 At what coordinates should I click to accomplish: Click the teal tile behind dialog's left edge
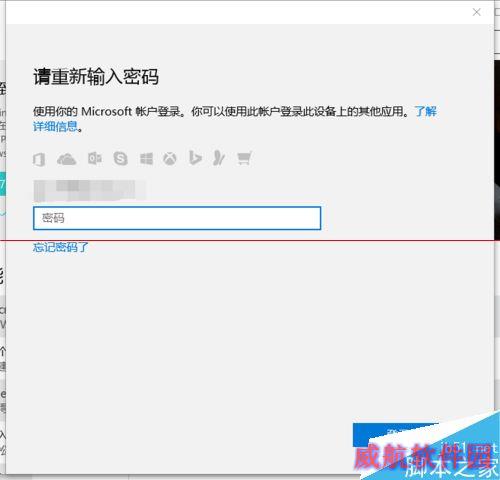[x=3, y=184]
